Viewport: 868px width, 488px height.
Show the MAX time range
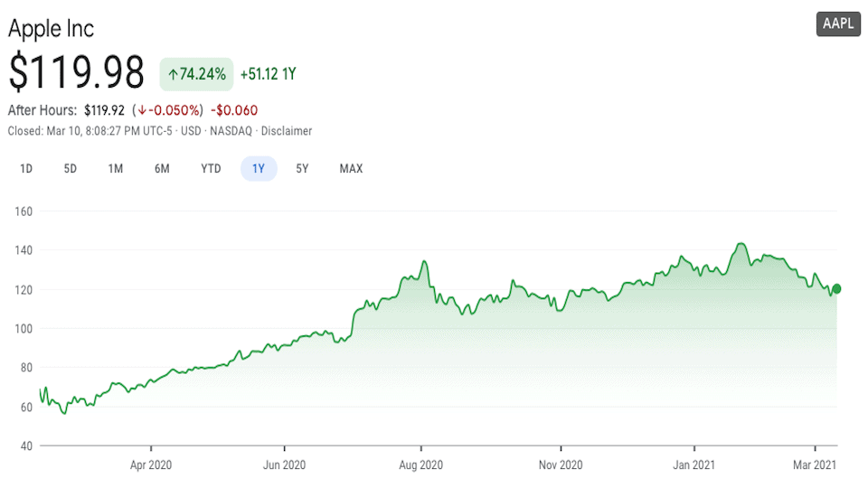(351, 168)
